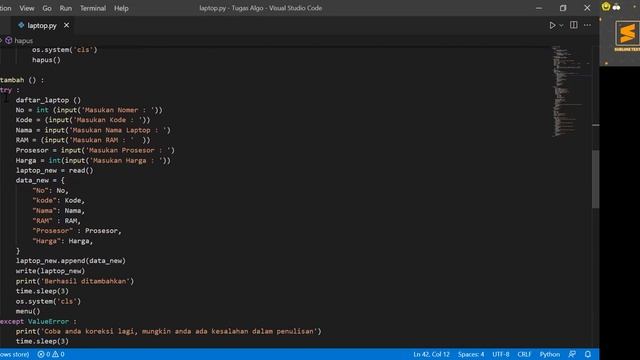Screen dimensions: 640x360
Task: Click the 'data_new = {' line
Action: 40,180
